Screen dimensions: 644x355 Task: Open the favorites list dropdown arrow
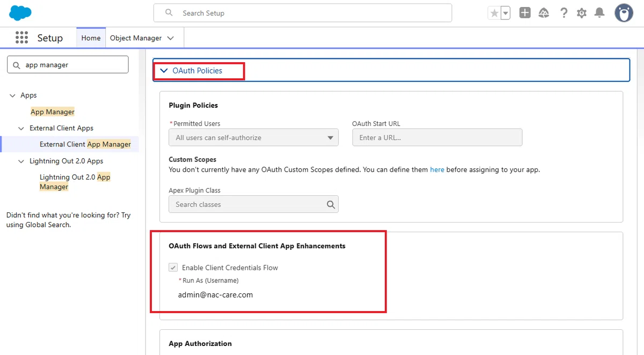pyautogui.click(x=505, y=13)
